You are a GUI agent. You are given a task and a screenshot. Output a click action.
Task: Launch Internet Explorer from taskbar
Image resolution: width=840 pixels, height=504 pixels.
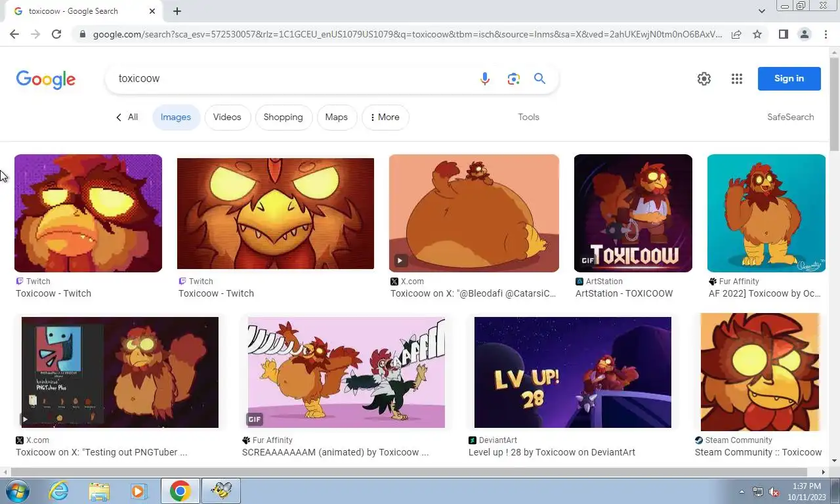click(58, 491)
